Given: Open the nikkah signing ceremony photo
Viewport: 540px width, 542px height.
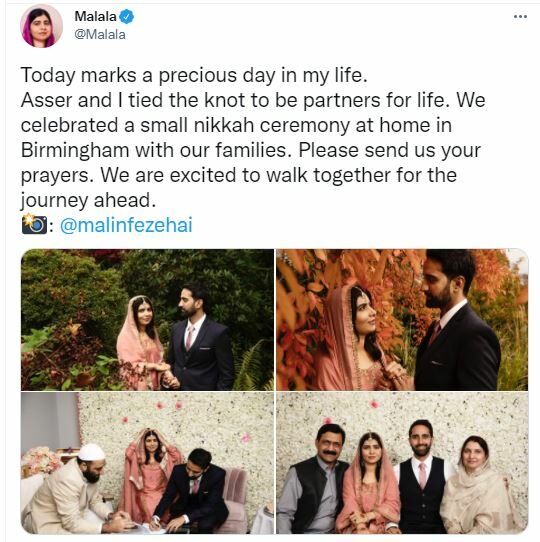Looking at the screenshot, I should [147, 463].
